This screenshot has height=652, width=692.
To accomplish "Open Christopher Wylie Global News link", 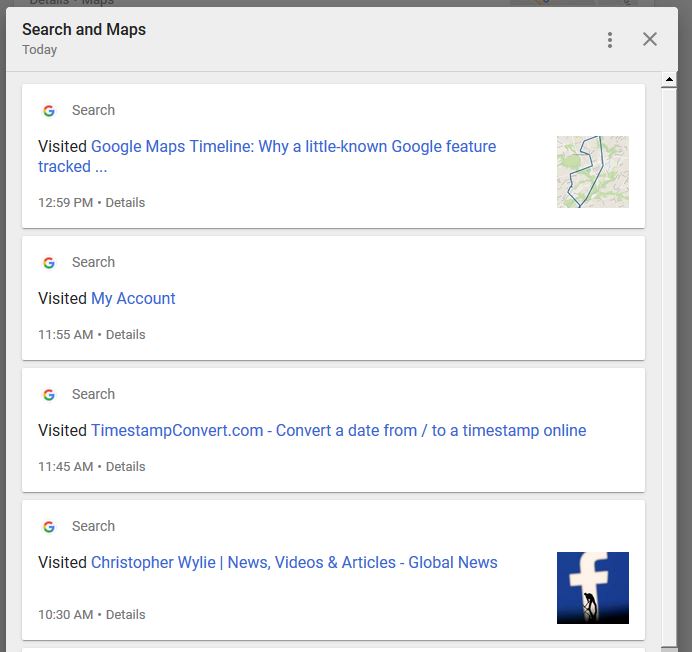I will click(x=294, y=563).
